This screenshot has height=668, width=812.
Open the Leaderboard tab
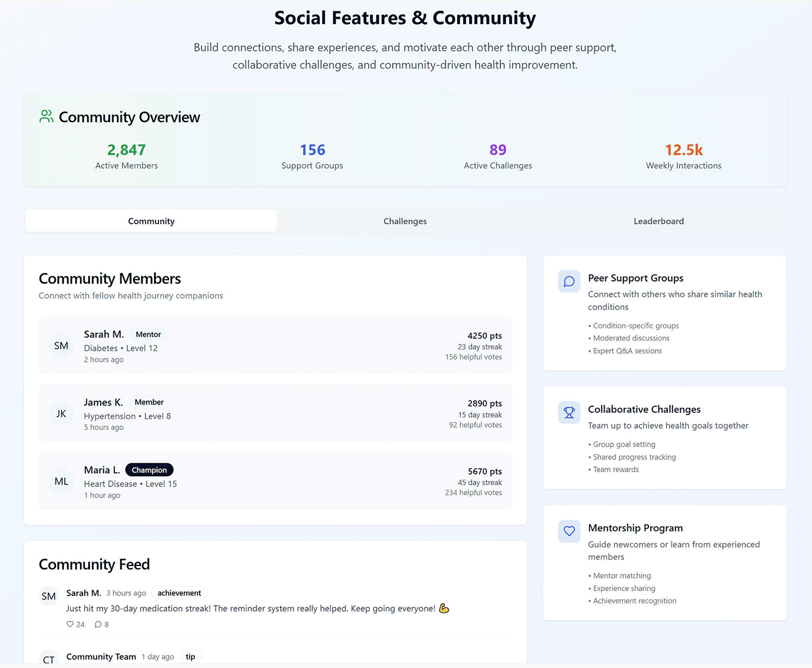[658, 221]
